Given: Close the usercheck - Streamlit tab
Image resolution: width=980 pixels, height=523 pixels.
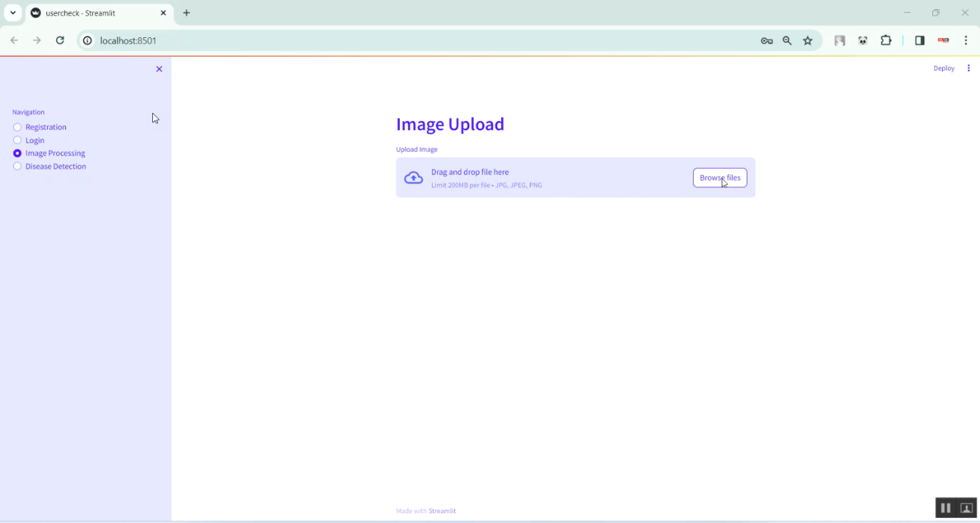Looking at the screenshot, I should [x=163, y=13].
